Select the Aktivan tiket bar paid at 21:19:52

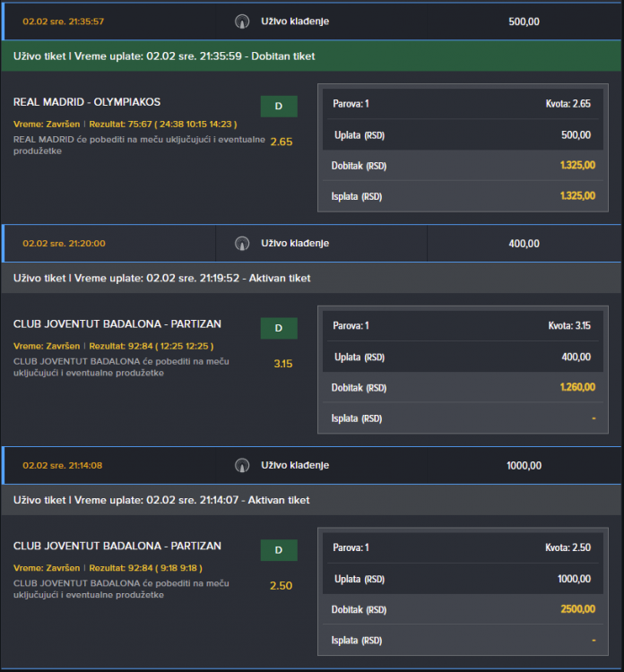coord(311,278)
